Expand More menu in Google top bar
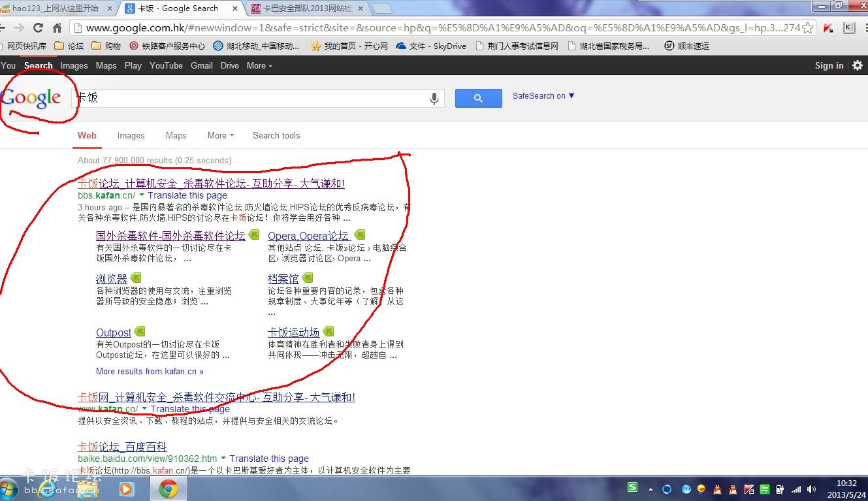This screenshot has height=501, width=868. 259,65
